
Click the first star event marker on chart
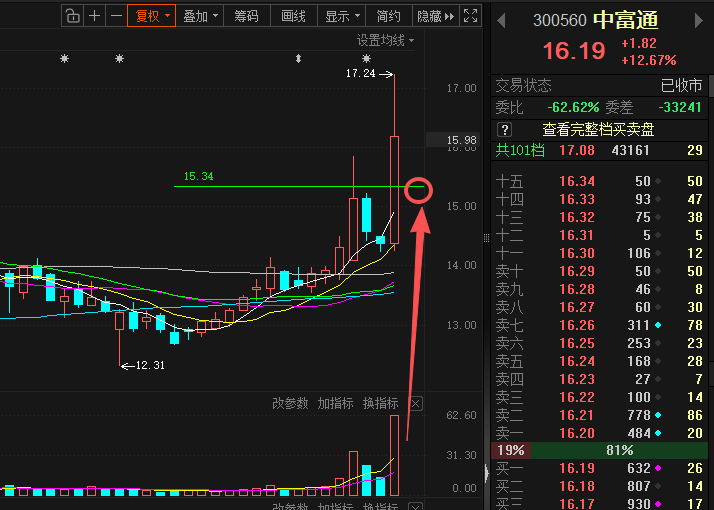pyautogui.click(x=65, y=58)
